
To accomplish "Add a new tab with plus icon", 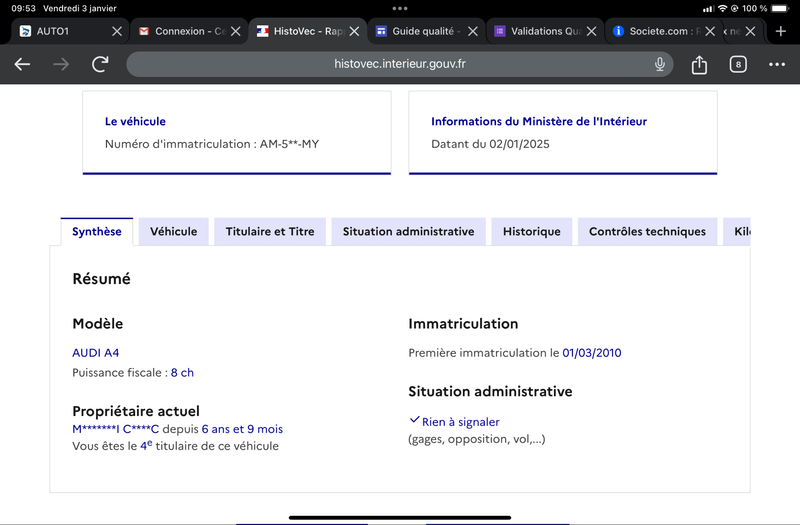I will 781,31.
